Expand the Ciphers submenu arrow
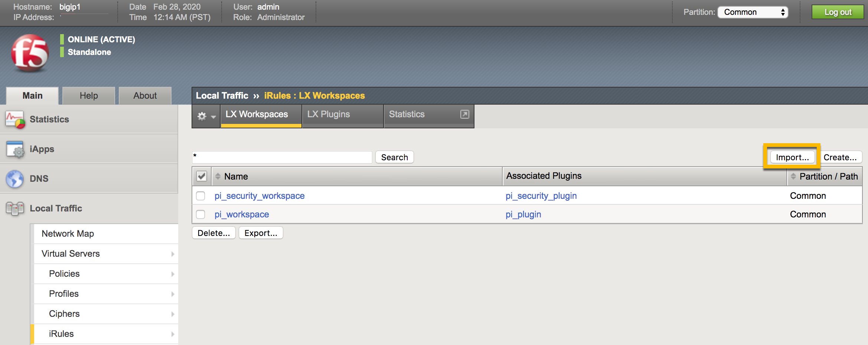This screenshot has height=345, width=868. pos(173,314)
